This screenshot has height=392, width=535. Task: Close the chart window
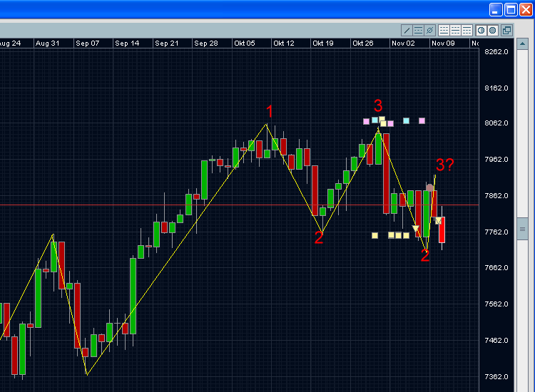click(x=526, y=9)
